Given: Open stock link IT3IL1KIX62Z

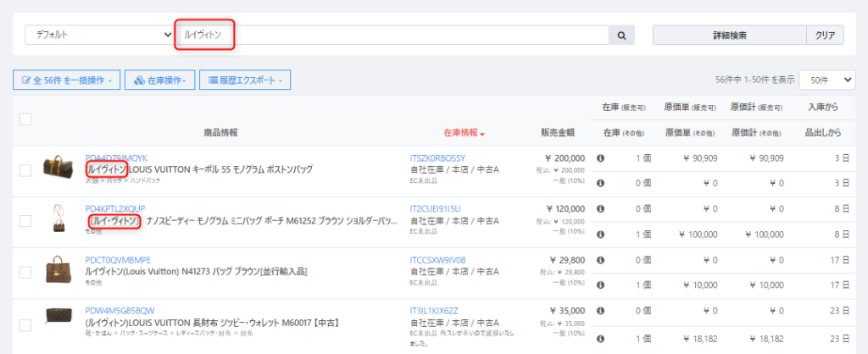Looking at the screenshot, I should pyautogui.click(x=434, y=310).
